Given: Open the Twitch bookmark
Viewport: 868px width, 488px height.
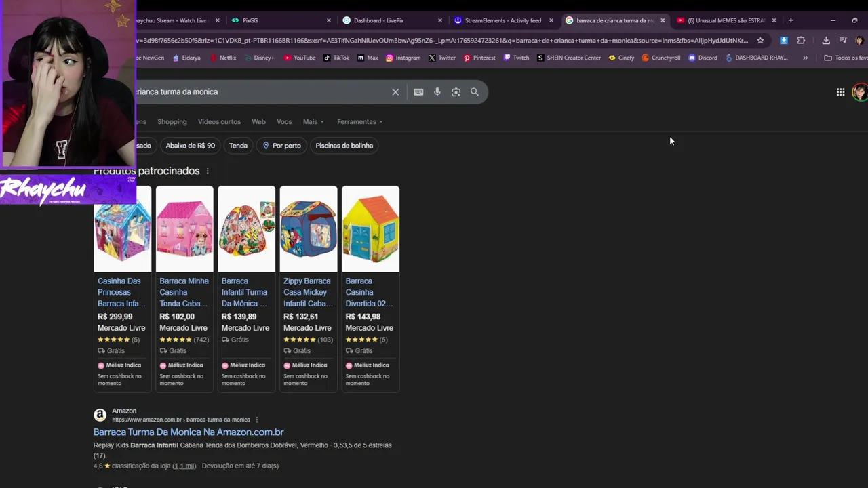Looking at the screenshot, I should [x=516, y=58].
